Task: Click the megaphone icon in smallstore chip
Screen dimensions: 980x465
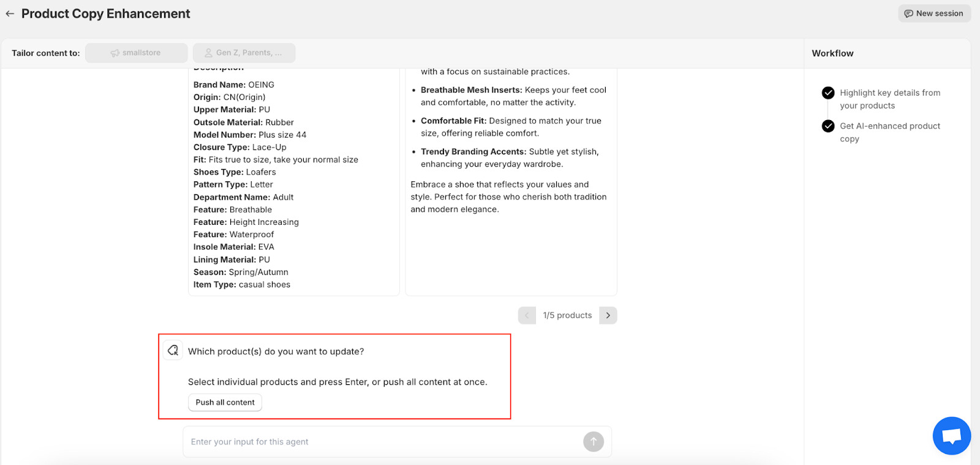Action: (x=115, y=53)
